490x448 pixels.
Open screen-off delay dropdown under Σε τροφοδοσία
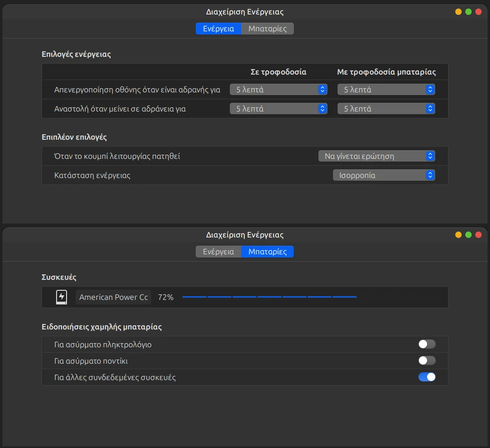[278, 90]
